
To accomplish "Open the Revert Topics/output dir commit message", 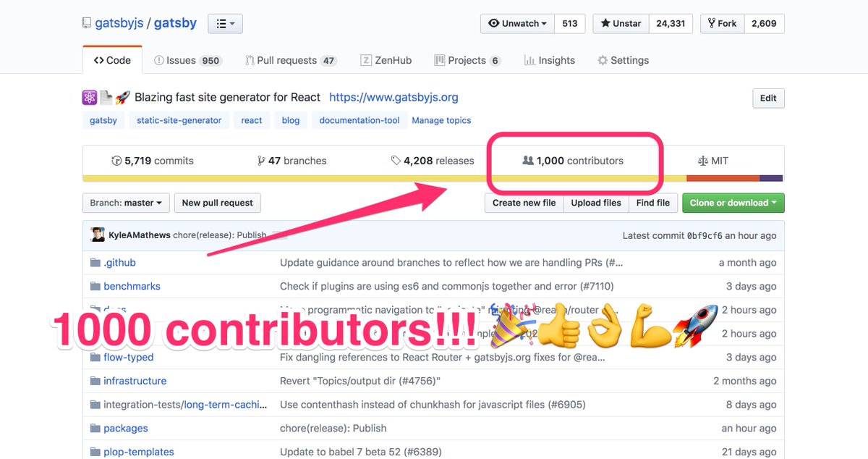I will (x=360, y=381).
